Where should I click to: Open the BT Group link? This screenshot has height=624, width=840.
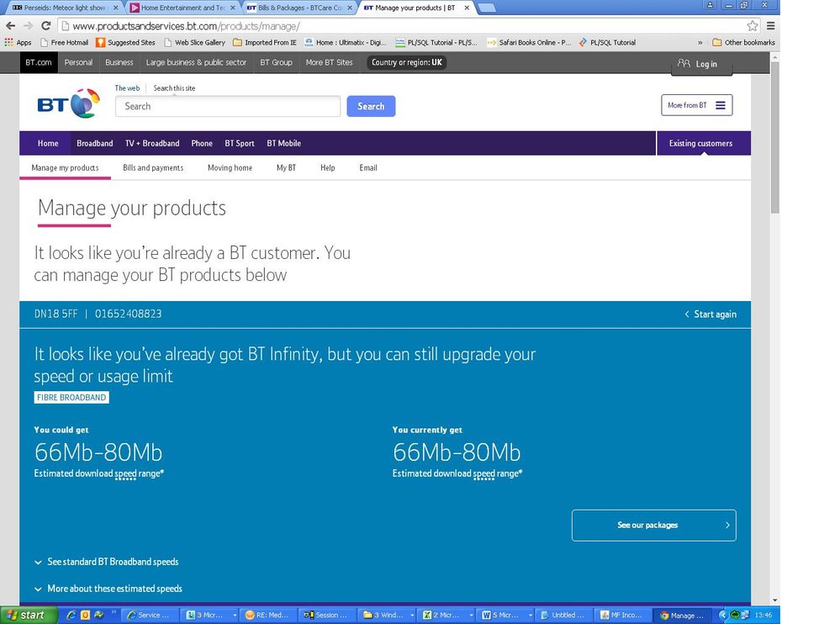(x=276, y=62)
